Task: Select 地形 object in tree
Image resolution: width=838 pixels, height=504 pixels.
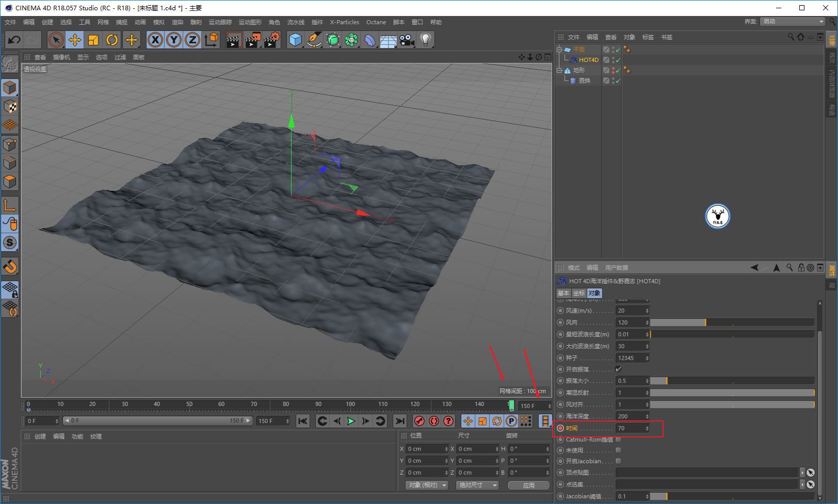Action: (x=579, y=70)
